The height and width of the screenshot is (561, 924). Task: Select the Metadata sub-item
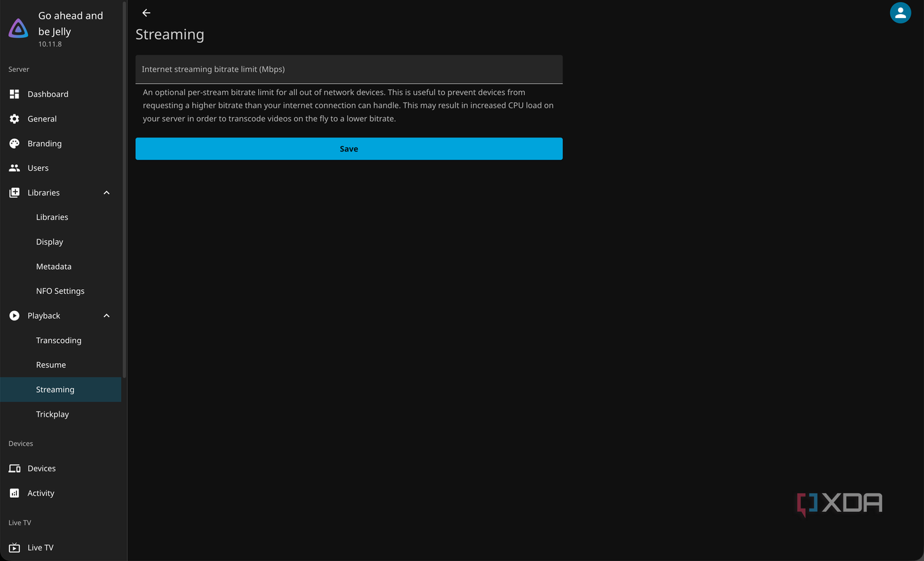(x=61, y=266)
